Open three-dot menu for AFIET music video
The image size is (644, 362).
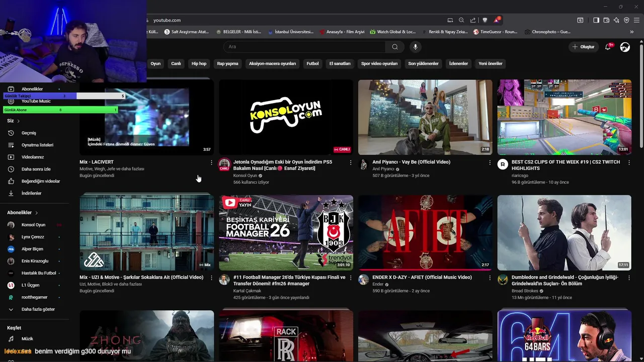(490, 278)
